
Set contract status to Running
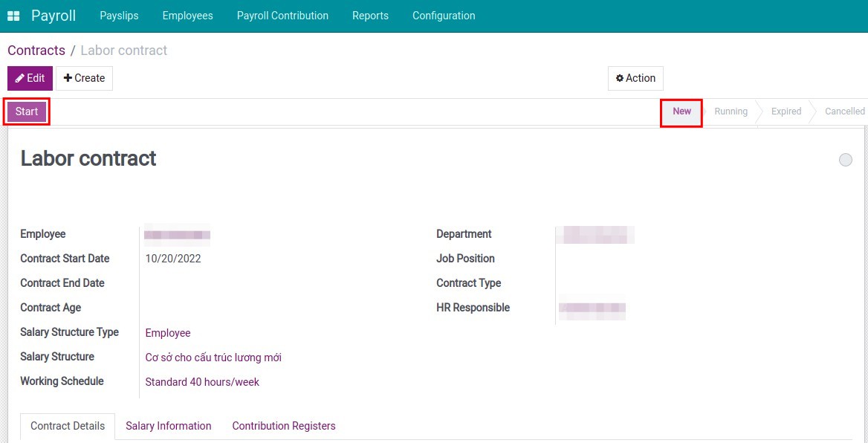731,111
